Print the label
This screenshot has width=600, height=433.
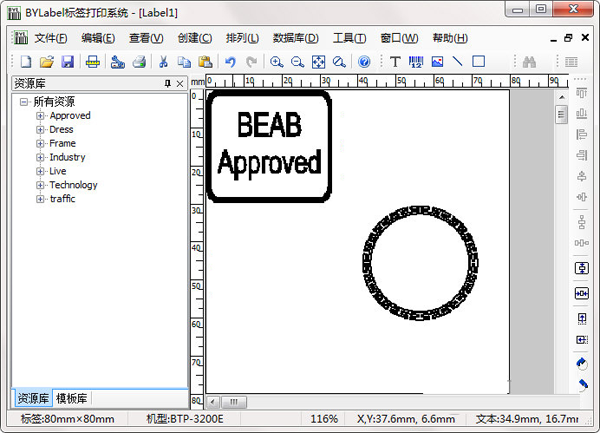pos(139,61)
